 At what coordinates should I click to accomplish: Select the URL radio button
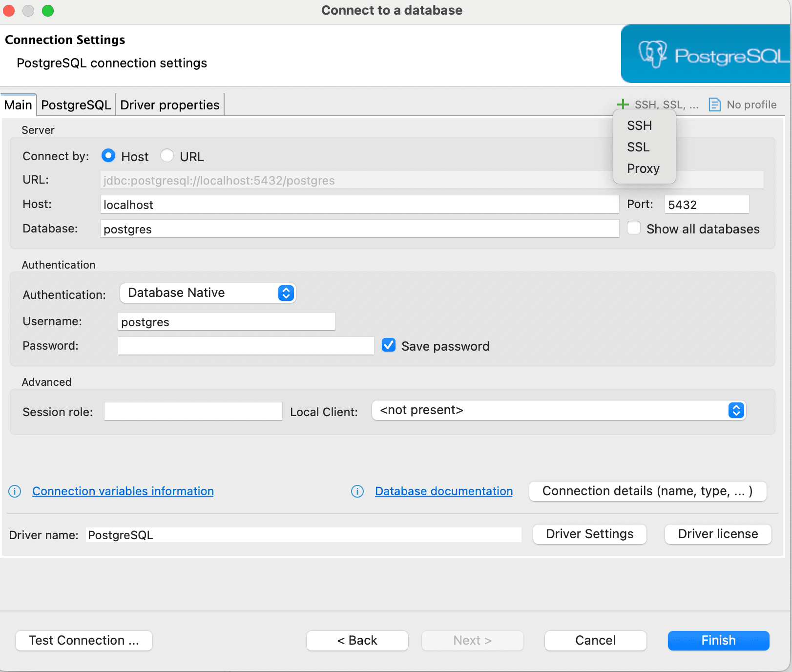[167, 156]
